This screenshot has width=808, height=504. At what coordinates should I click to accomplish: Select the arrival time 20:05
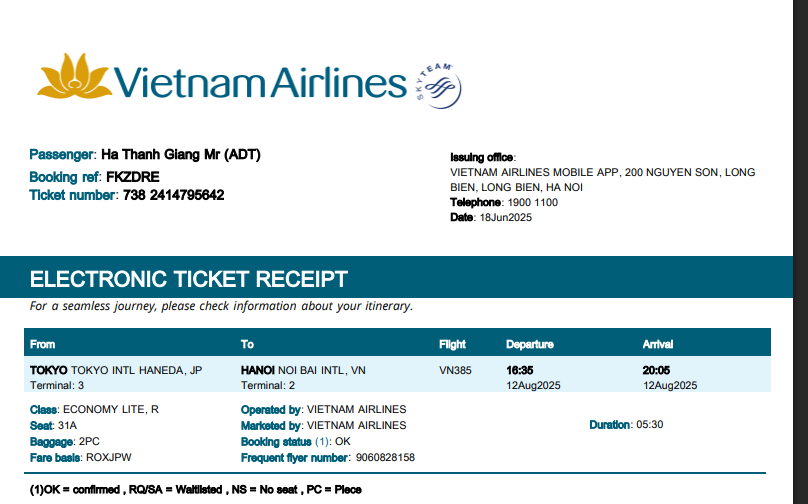(656, 370)
